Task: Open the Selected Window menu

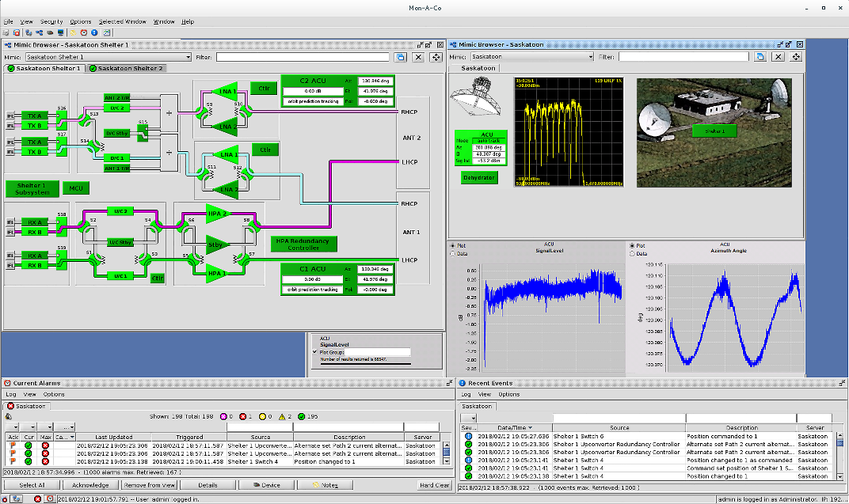Action: [x=123, y=21]
